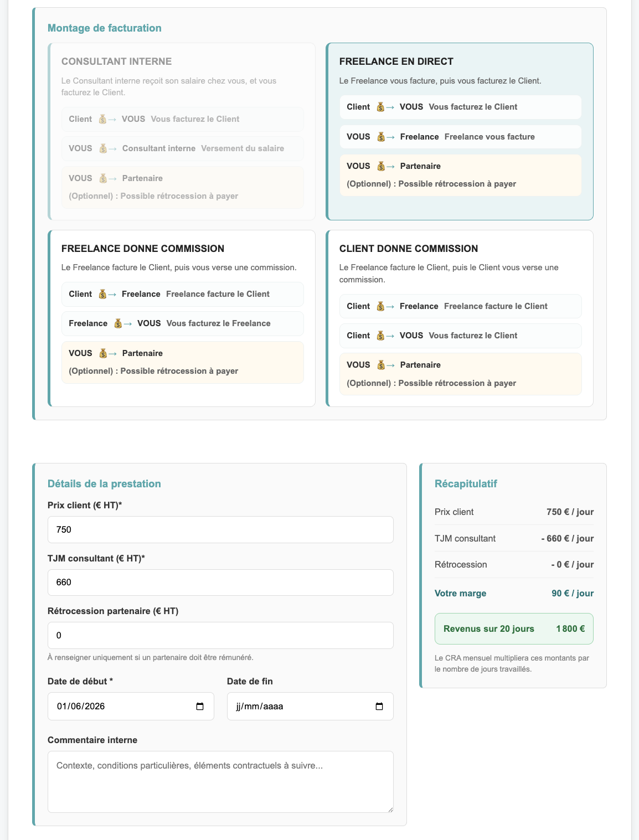639x840 pixels.
Task: Click the Votre marge row in Récapitulatif
Action: click(514, 593)
